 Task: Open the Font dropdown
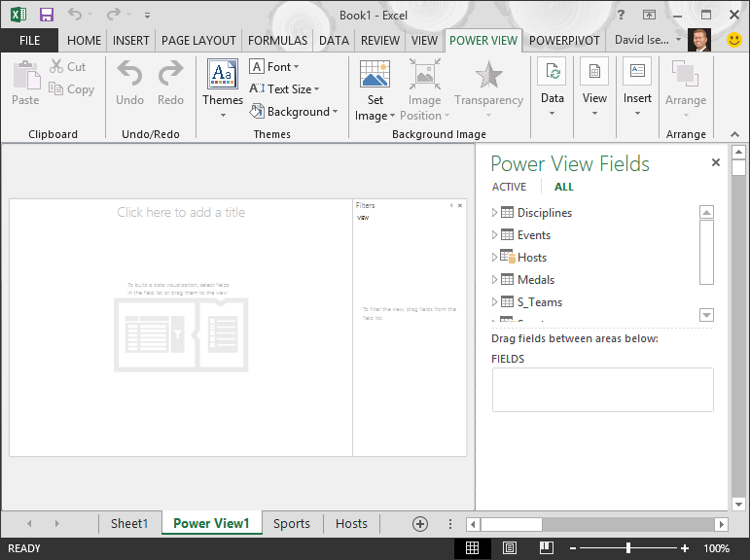[x=274, y=66]
